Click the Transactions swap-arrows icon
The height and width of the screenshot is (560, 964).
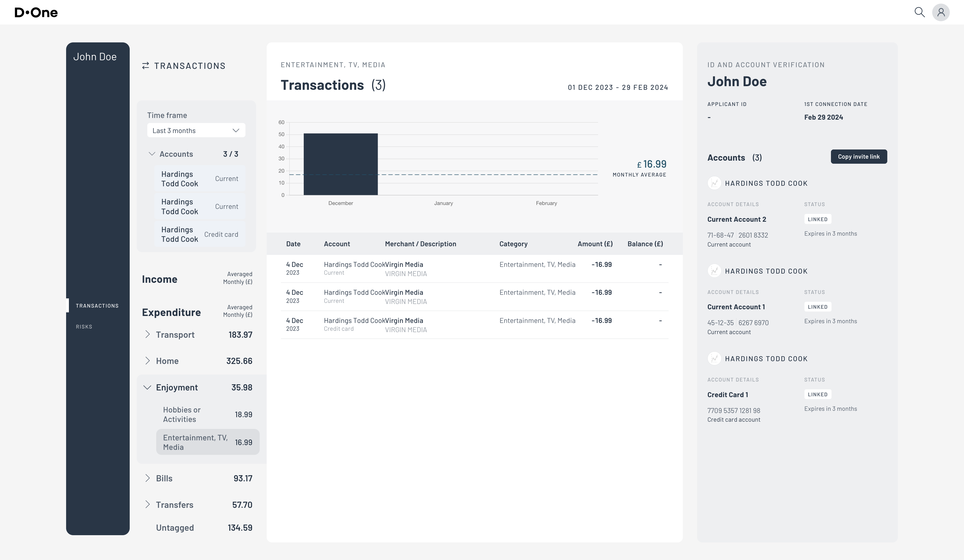145,66
